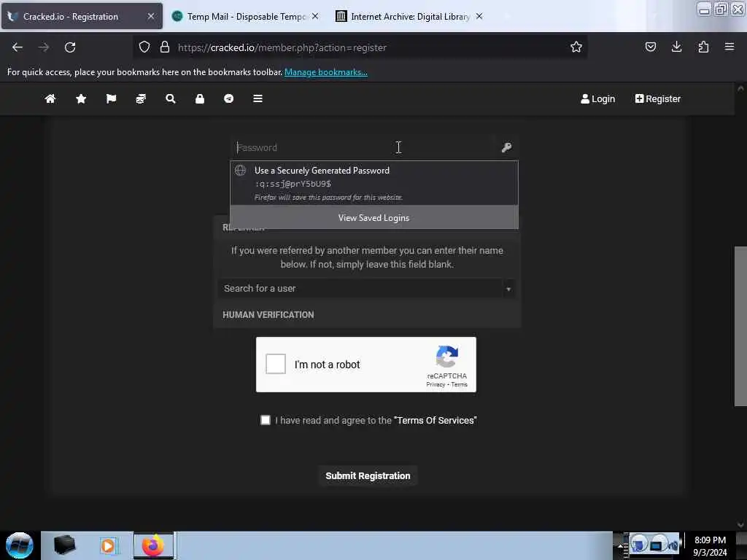Open the Extensions puzzle icon
The image size is (747, 560).
pyautogui.click(x=703, y=47)
